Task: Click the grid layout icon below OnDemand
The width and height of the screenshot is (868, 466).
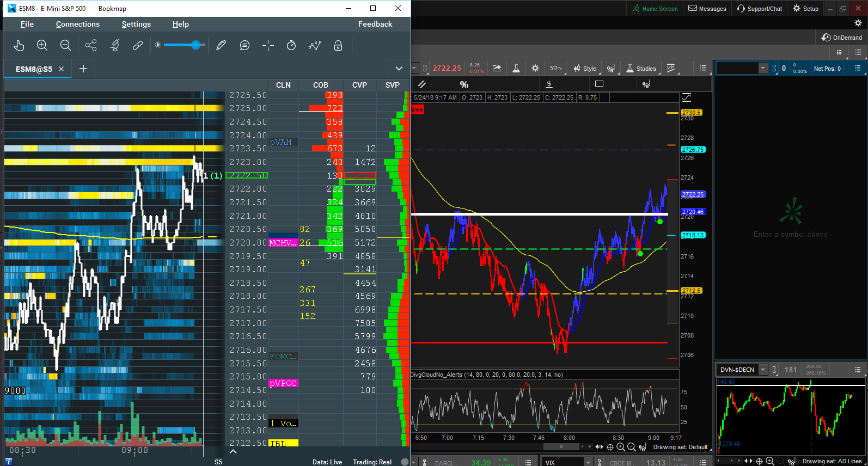Action: pos(839,52)
